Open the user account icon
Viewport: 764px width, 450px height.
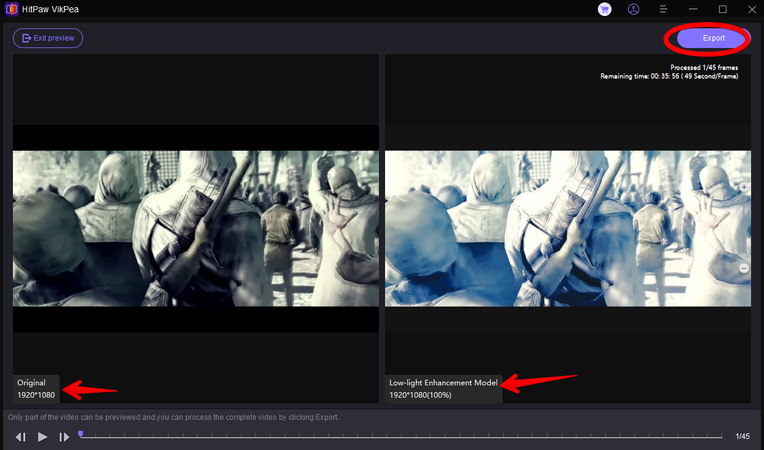pyautogui.click(x=633, y=9)
